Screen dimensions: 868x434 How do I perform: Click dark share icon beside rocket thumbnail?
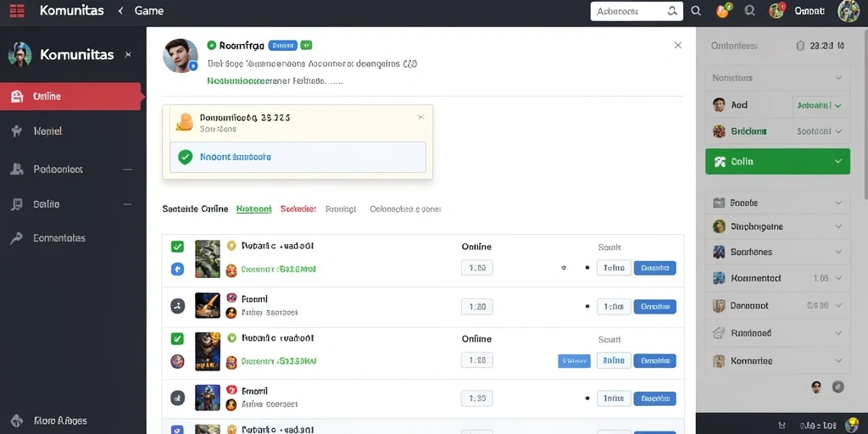point(177,305)
